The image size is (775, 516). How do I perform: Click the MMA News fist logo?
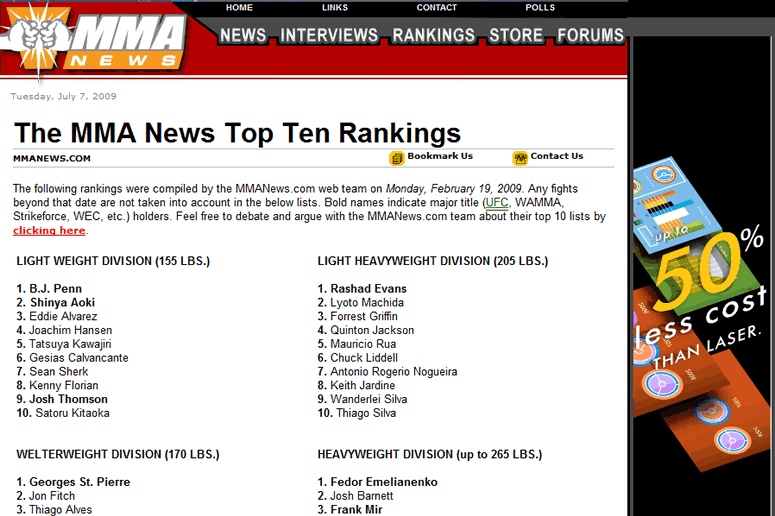(x=38, y=38)
